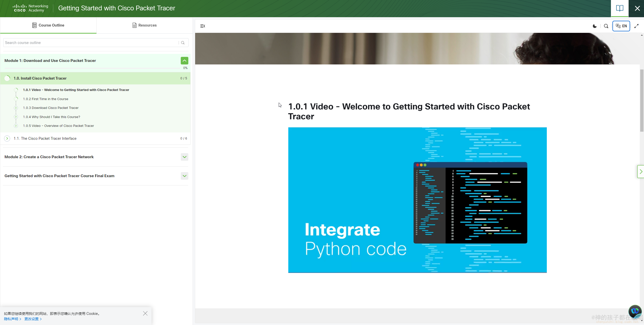Collapse the sidebar with the hamburger icon

(202, 26)
